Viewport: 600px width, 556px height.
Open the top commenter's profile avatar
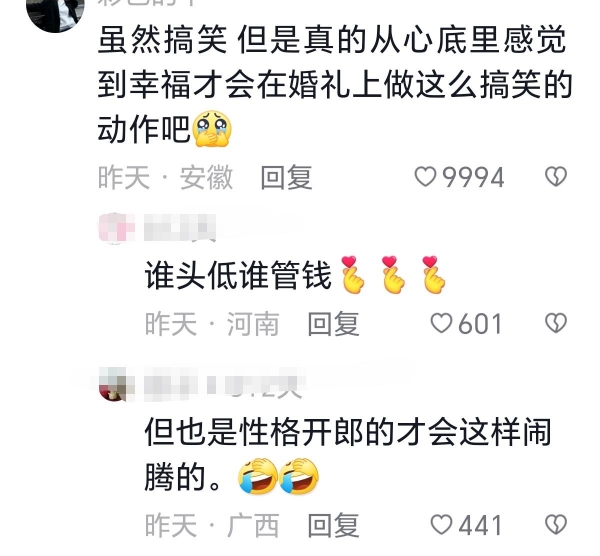point(55,13)
